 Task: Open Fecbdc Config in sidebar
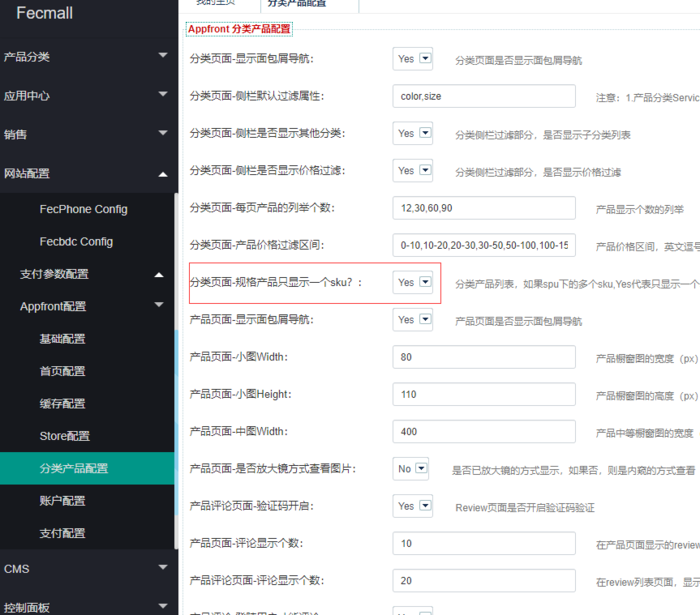(x=76, y=242)
